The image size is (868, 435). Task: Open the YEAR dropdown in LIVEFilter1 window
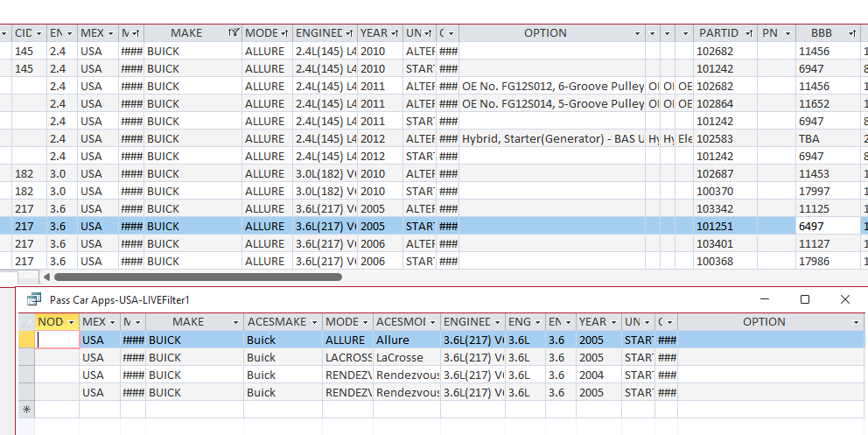click(x=613, y=322)
